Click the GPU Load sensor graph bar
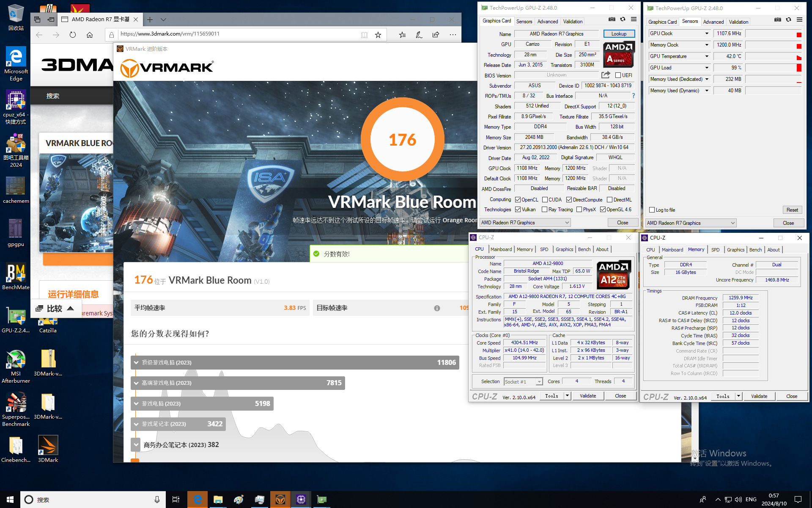Screen dimensions: 812x508 tap(774, 68)
